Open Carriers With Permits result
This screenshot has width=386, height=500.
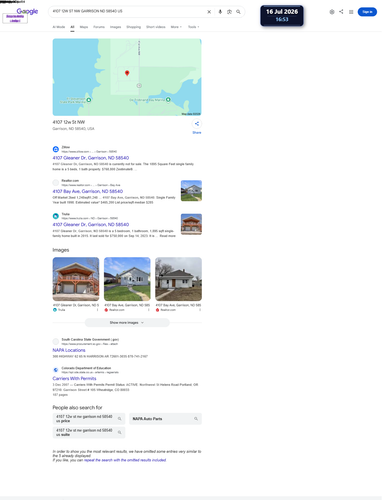pos(74,378)
